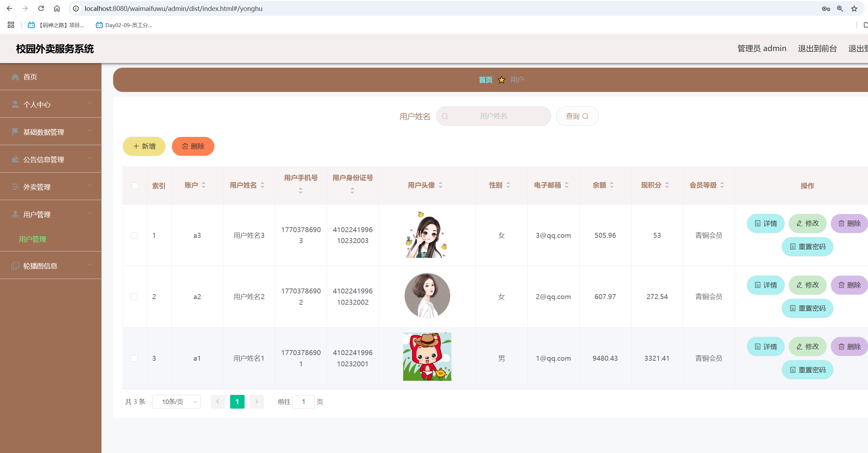Click the user icon beside 用户管理 menu
The image size is (868, 453).
click(x=15, y=214)
